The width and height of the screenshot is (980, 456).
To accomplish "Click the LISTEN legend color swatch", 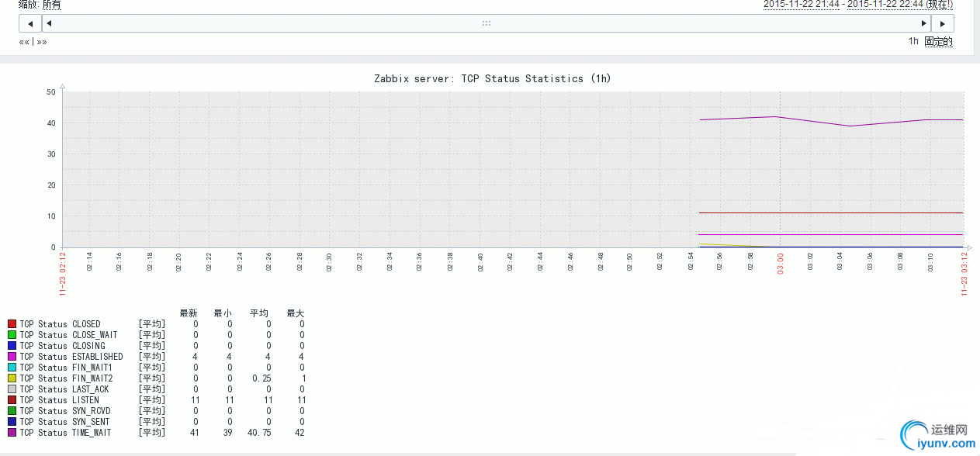I will pos(12,400).
